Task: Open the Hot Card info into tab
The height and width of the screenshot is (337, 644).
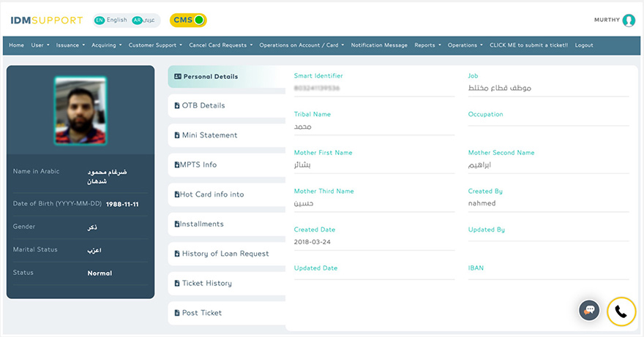Action: point(227,194)
